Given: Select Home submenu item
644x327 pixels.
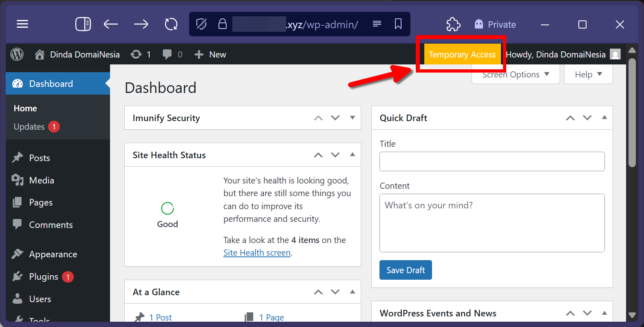Looking at the screenshot, I should (25, 108).
